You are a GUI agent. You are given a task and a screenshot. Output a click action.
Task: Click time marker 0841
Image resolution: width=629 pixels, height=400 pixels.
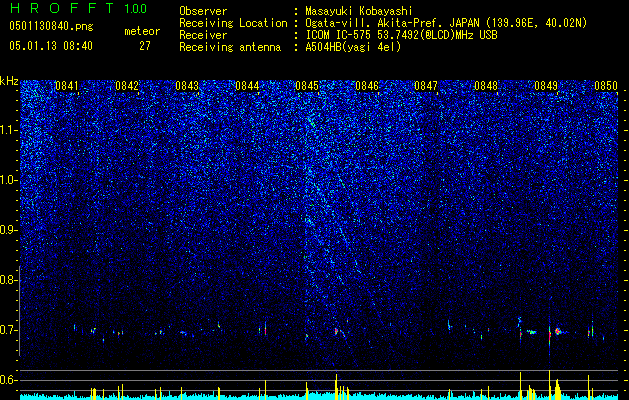(x=67, y=86)
